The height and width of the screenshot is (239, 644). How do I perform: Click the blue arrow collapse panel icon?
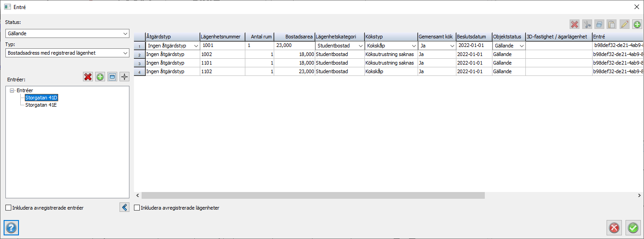click(x=124, y=207)
